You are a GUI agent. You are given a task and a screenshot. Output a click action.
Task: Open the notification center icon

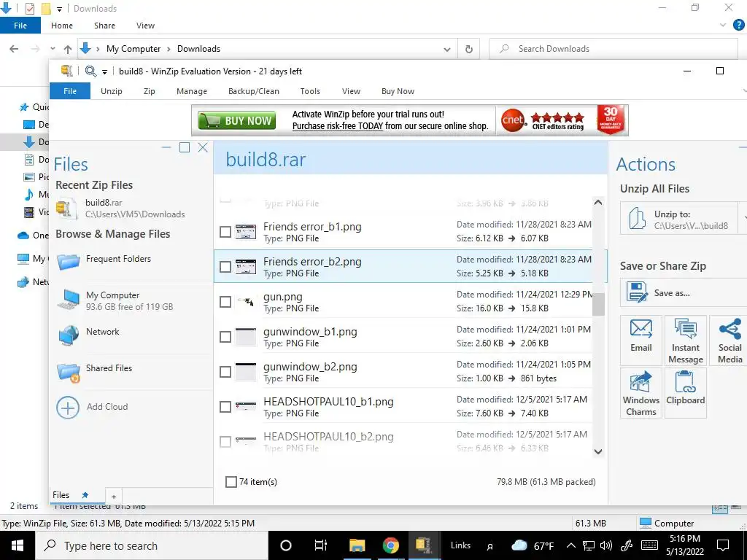[x=723, y=545]
